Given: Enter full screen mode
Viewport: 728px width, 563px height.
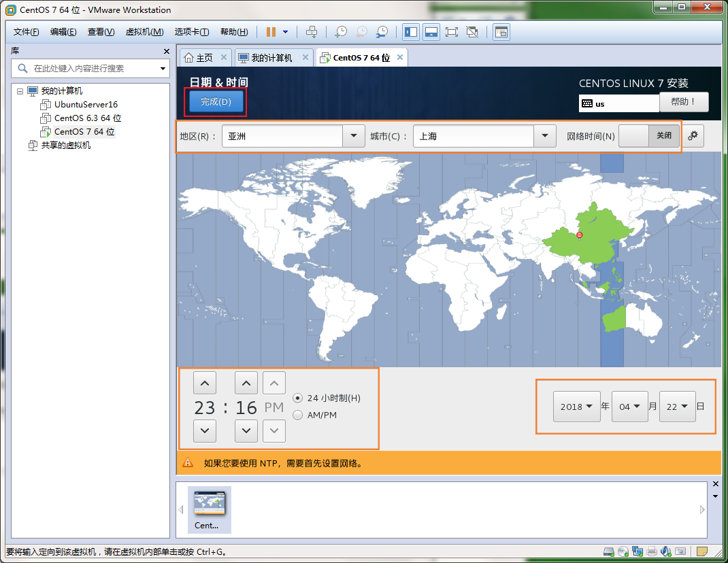Looking at the screenshot, I should [451, 32].
